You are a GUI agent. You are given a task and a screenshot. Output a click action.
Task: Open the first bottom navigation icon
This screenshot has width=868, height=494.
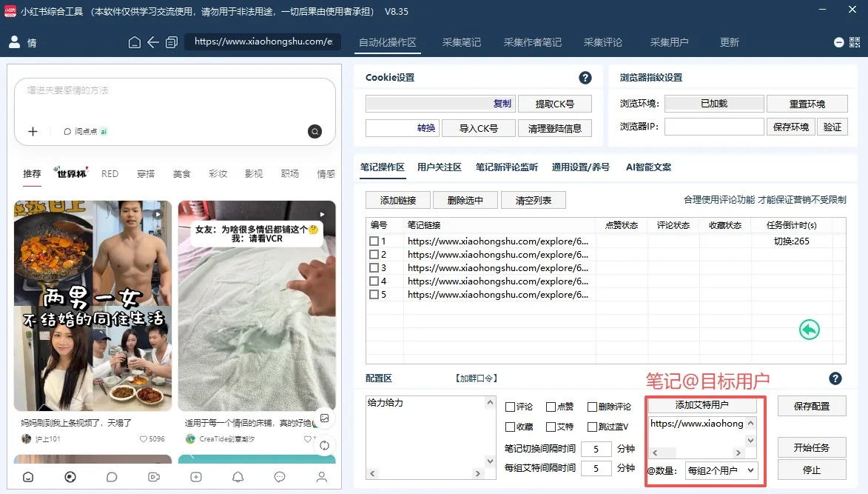coord(28,477)
